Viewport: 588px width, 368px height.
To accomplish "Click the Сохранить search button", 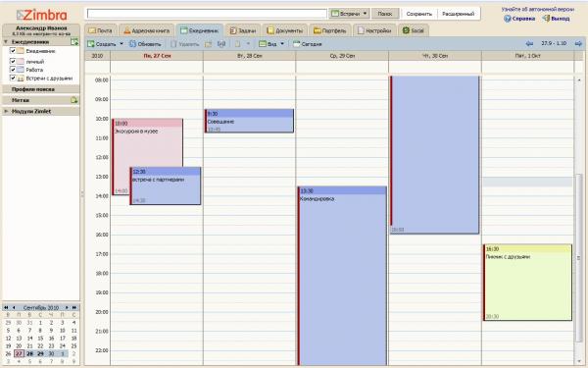I will tap(418, 14).
